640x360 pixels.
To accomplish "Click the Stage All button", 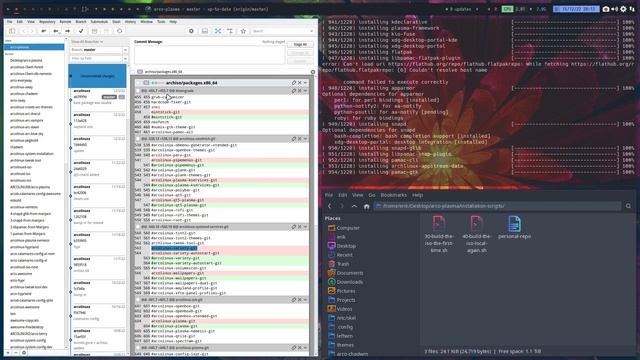I will tap(300, 44).
